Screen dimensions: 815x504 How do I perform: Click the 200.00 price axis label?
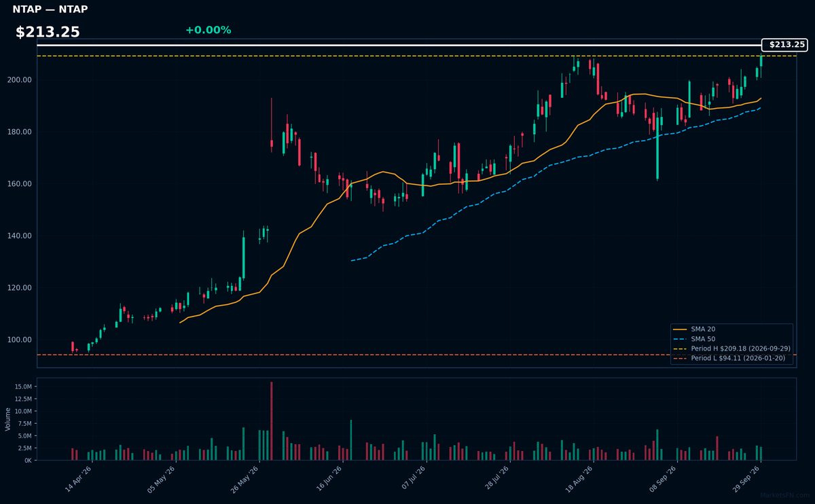pos(21,80)
